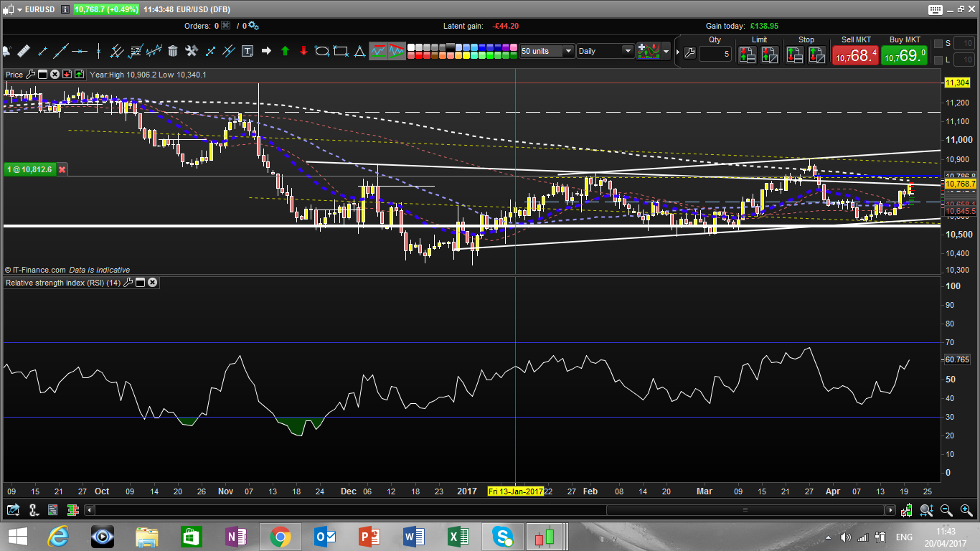Choose the yellow color swatch in palette
The height and width of the screenshot is (551, 980).
tap(467, 55)
